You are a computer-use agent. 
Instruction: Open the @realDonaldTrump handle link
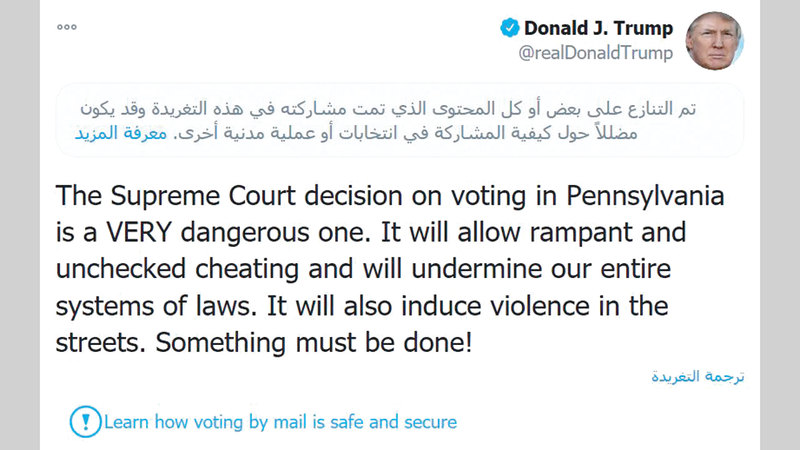[x=595, y=54]
